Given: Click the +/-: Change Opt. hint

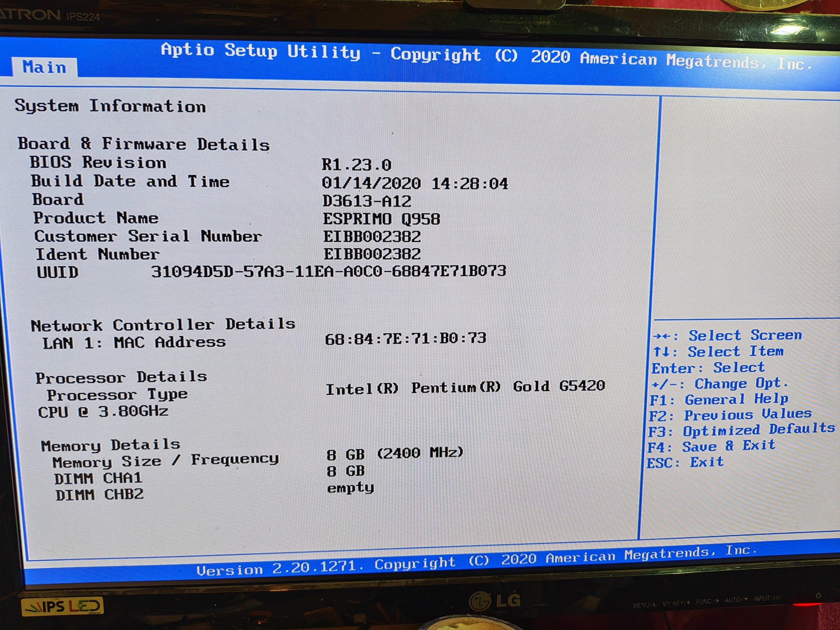Looking at the screenshot, I should tap(719, 384).
